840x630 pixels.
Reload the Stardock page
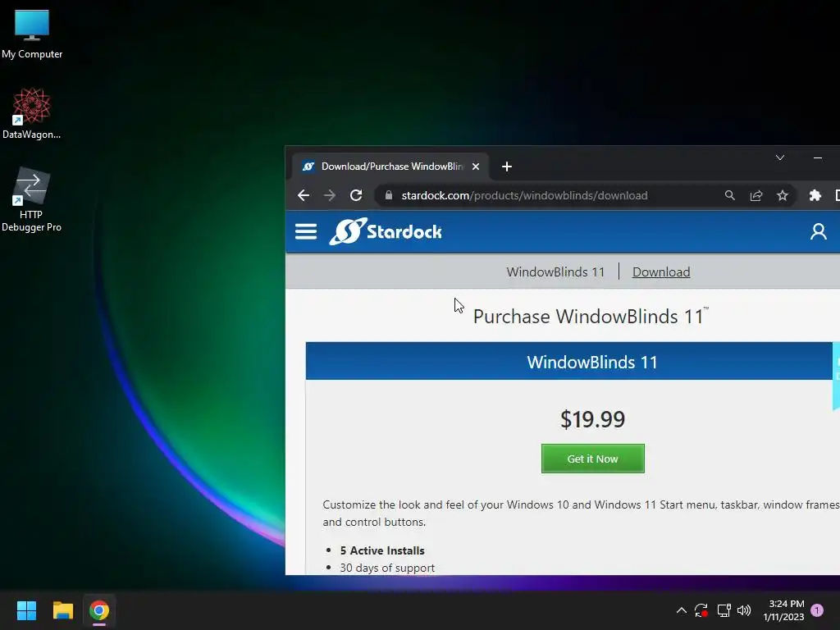pyautogui.click(x=356, y=195)
